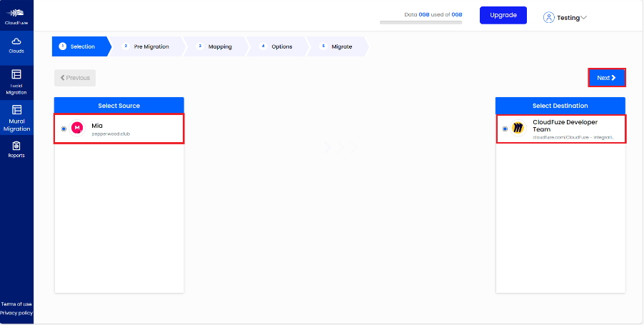Viewport: 644px width, 325px height.
Task: Open the Terms of use link
Action: [x=16, y=304]
